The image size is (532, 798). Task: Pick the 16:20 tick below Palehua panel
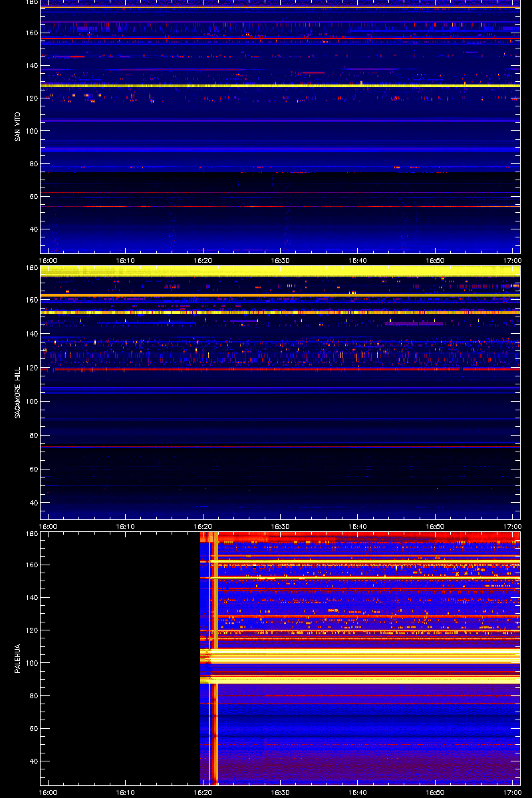tap(203, 792)
